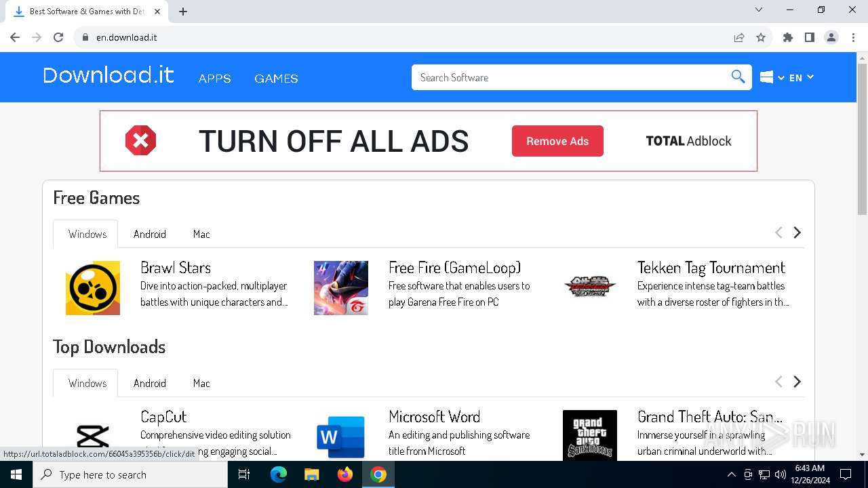Click the Chrome icon in the taskbar

378,474
